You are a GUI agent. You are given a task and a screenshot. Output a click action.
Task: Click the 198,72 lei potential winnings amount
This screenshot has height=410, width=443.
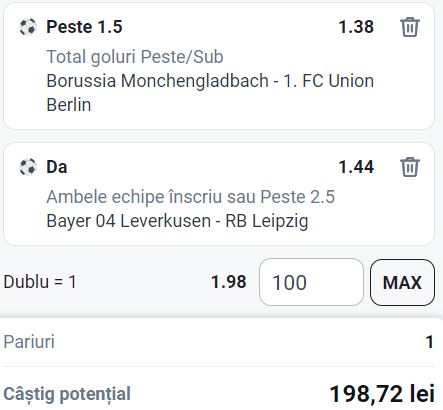pyautogui.click(x=382, y=394)
